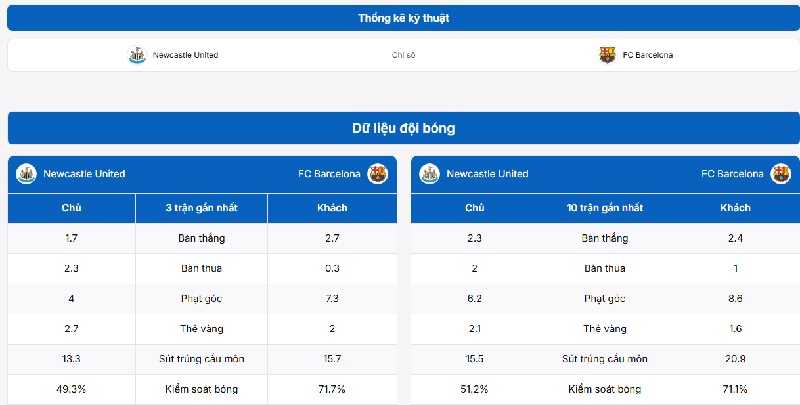This screenshot has height=405, width=800.
Task: Click Newcastle United crest in the Chỉ số row
Action: (x=137, y=55)
